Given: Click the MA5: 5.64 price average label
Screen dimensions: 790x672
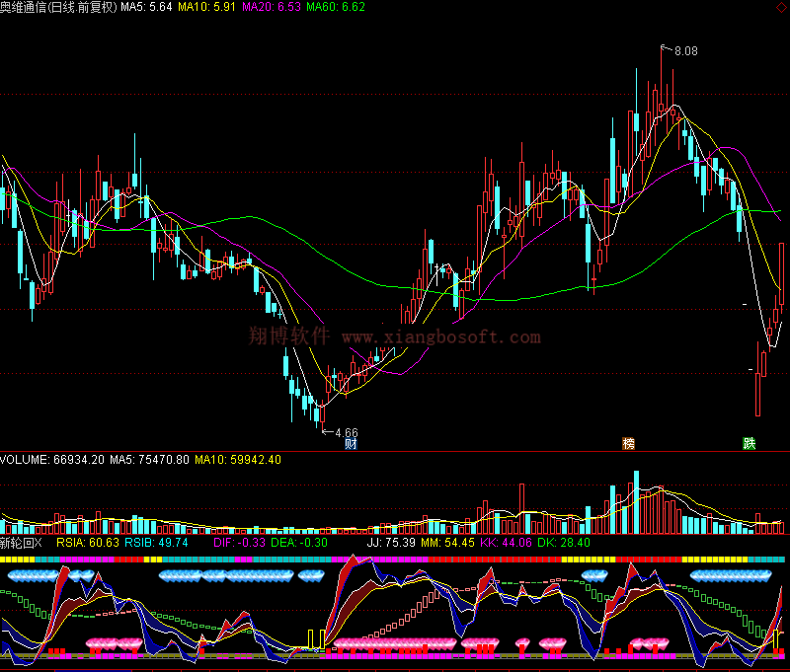Looking at the screenshot, I should [x=146, y=7].
